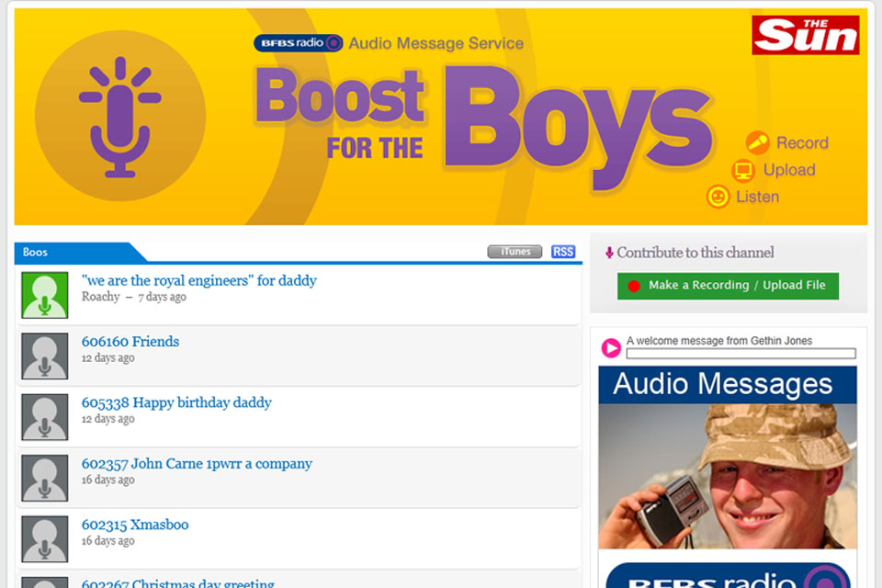The height and width of the screenshot is (588, 882).
Task: Click the BFBS radio logo below photo
Action: [x=728, y=575]
